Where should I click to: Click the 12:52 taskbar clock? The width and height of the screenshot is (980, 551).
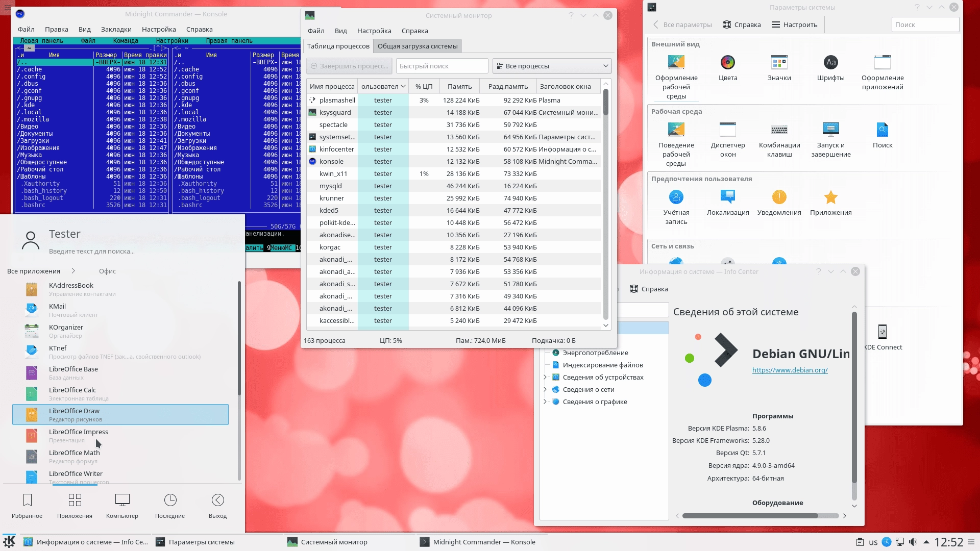coord(949,542)
